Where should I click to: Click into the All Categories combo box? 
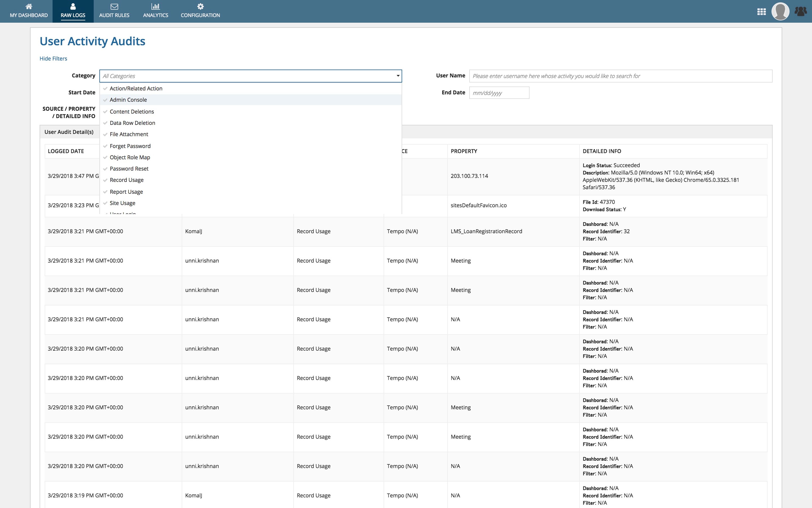coord(250,76)
